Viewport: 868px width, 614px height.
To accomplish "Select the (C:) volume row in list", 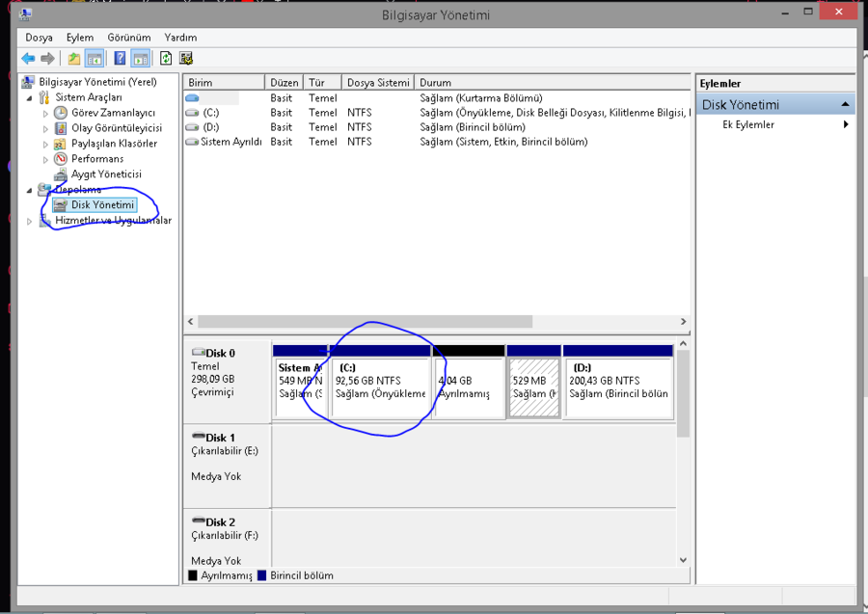I will tap(211, 113).
